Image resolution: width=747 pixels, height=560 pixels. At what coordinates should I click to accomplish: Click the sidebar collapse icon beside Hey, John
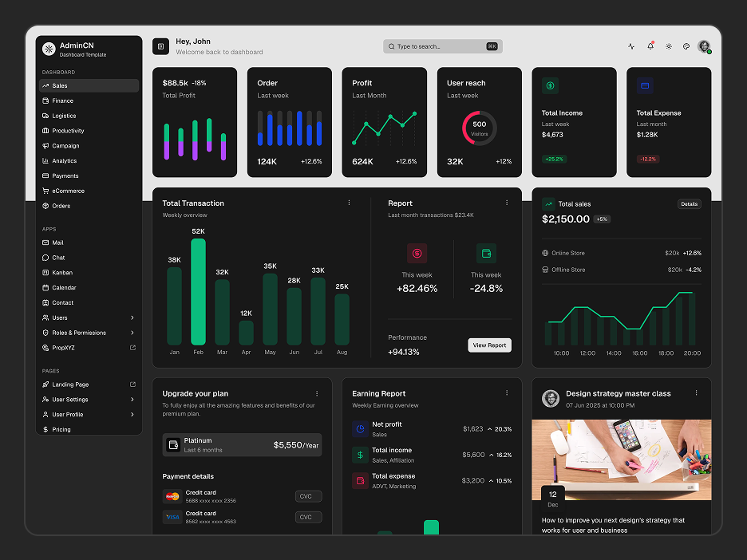pos(160,46)
